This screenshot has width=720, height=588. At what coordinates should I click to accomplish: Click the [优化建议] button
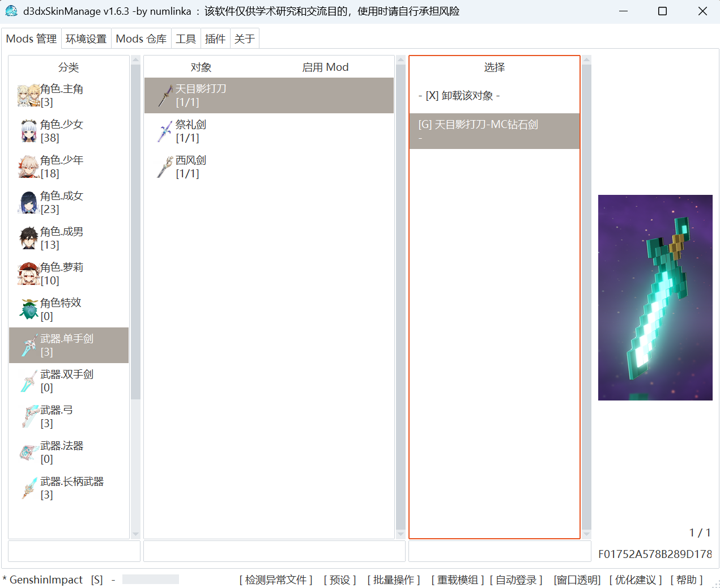tap(636, 580)
